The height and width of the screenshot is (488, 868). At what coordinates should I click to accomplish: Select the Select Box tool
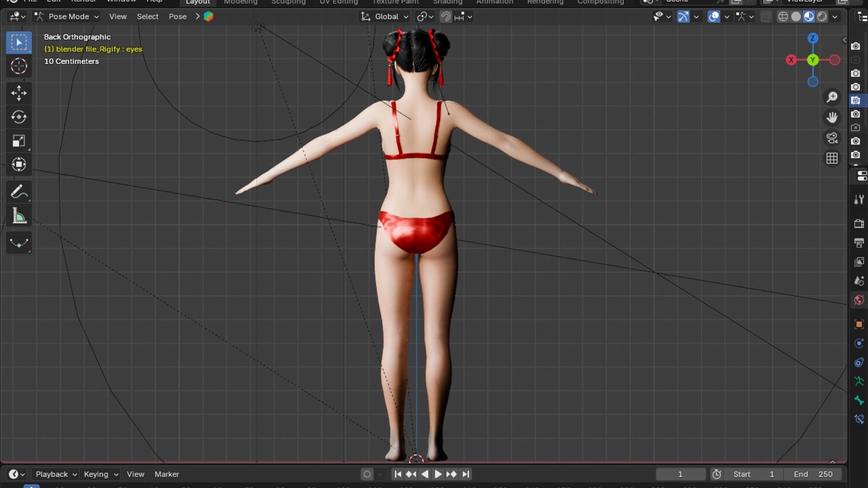(19, 42)
